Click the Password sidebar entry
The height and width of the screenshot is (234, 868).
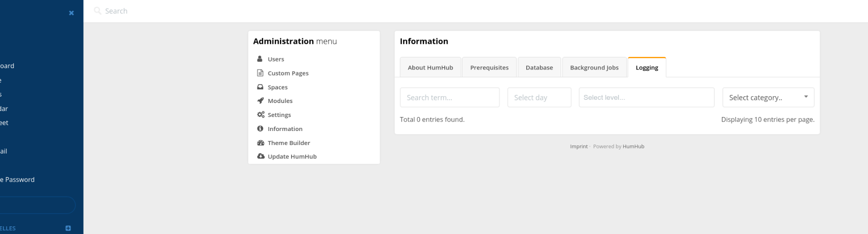[17, 179]
